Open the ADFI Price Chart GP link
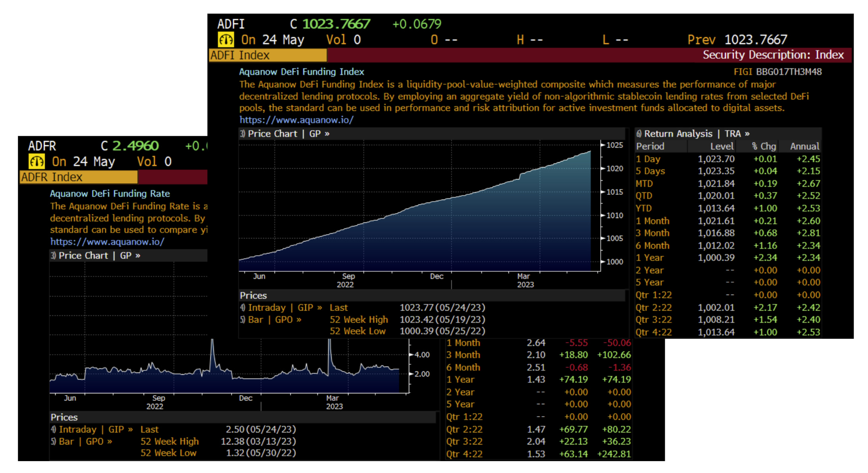 (284, 134)
